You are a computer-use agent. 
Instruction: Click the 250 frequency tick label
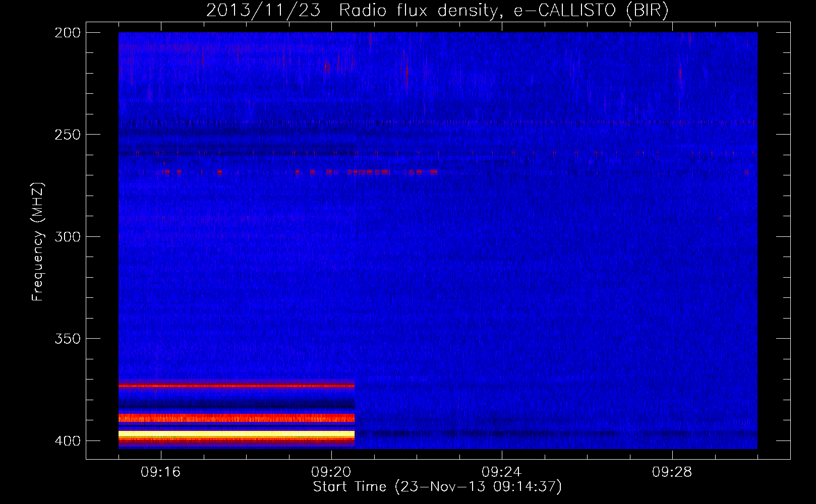[x=67, y=135]
